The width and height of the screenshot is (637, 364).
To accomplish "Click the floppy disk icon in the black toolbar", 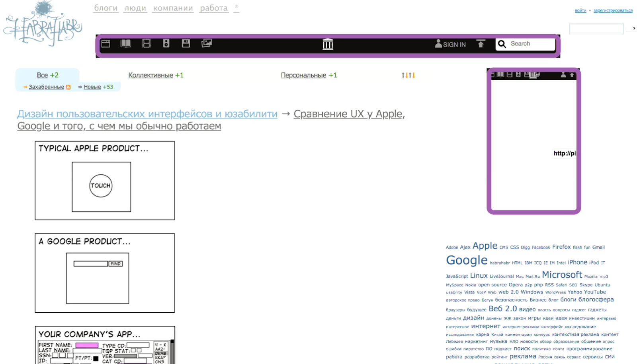I will tap(186, 43).
